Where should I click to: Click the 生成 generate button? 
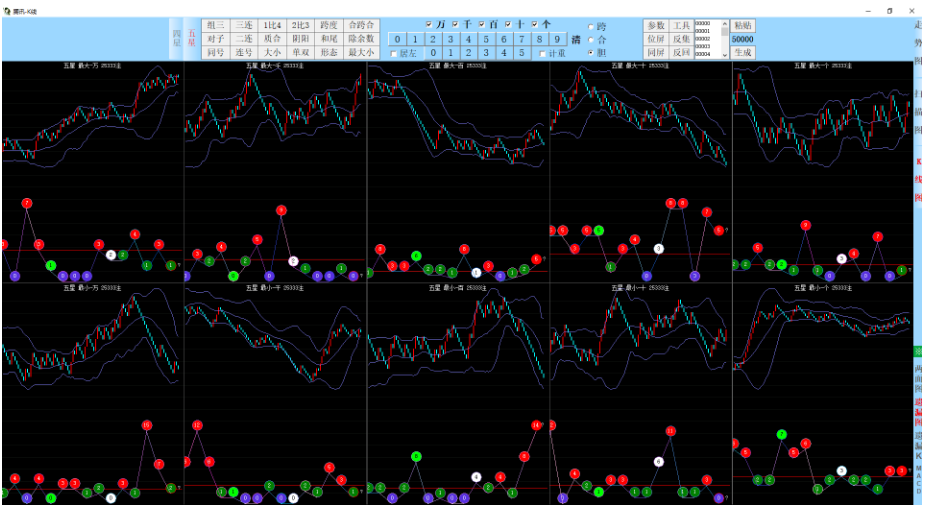[743, 52]
